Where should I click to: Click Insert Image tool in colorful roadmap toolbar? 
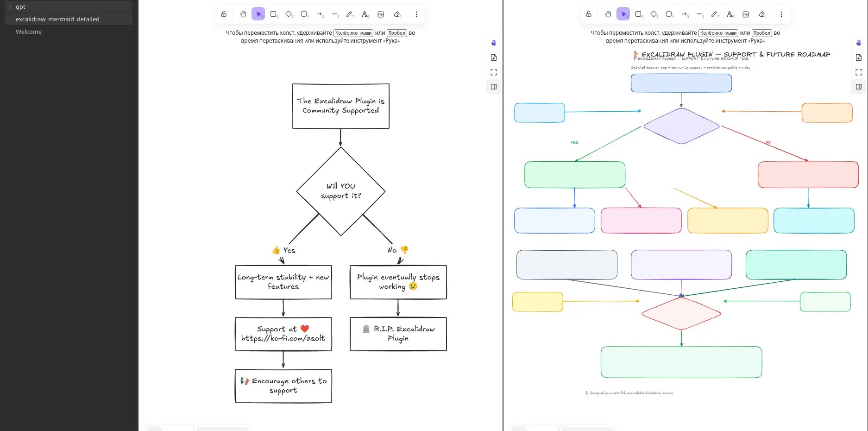click(746, 14)
